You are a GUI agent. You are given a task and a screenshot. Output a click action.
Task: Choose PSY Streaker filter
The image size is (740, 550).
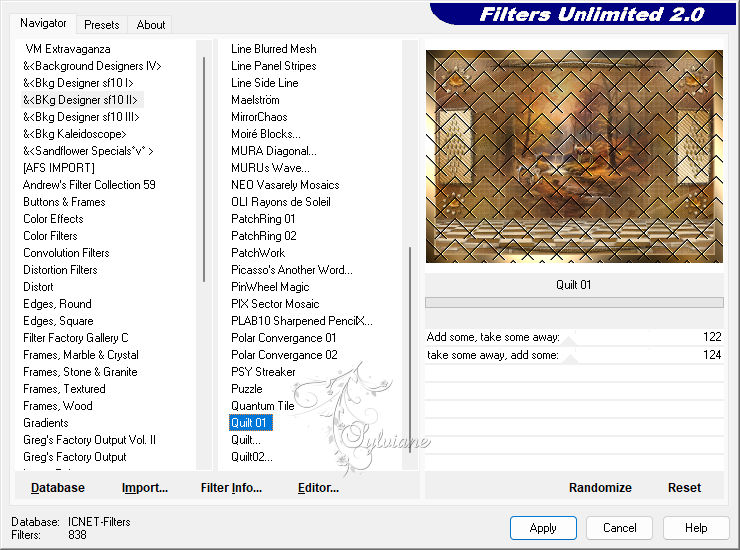263,372
